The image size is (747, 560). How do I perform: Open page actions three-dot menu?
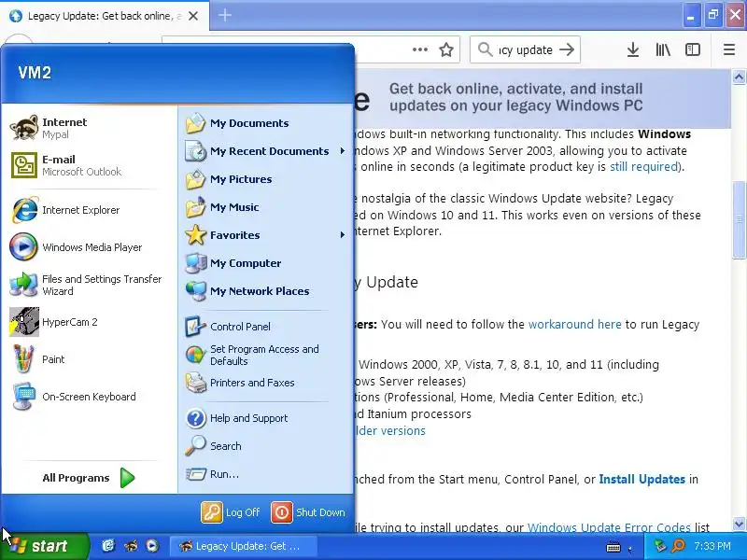[419, 49]
